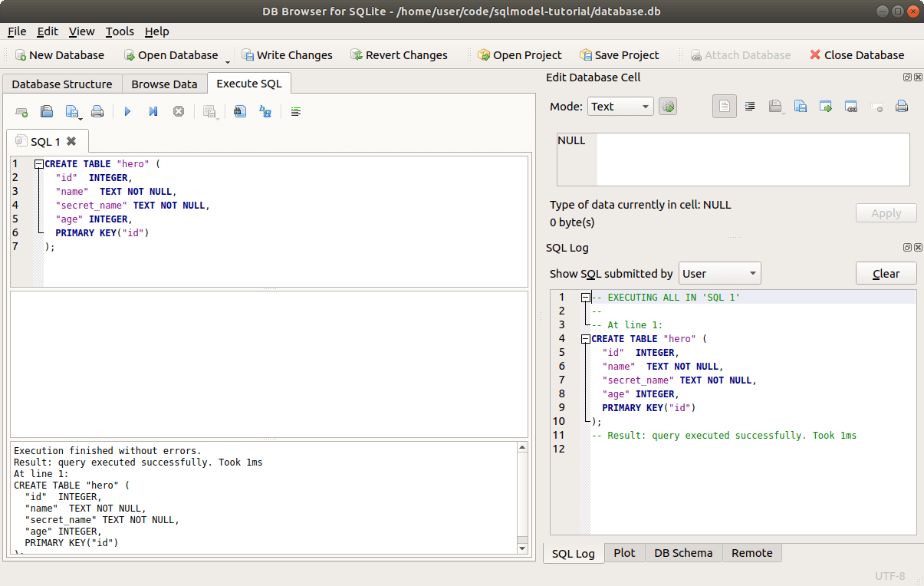The image size is (924, 586).
Task: Execute current line of SQL
Action: [153, 111]
